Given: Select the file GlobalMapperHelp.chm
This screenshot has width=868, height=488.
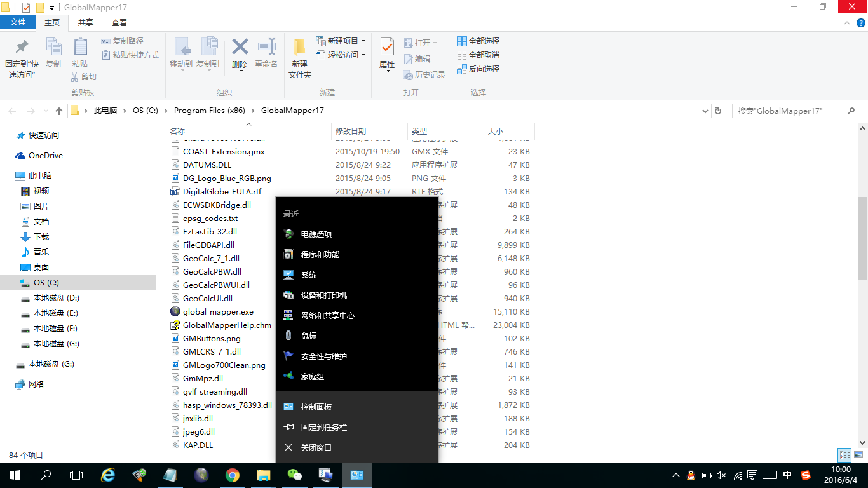Looking at the screenshot, I should (226, 325).
